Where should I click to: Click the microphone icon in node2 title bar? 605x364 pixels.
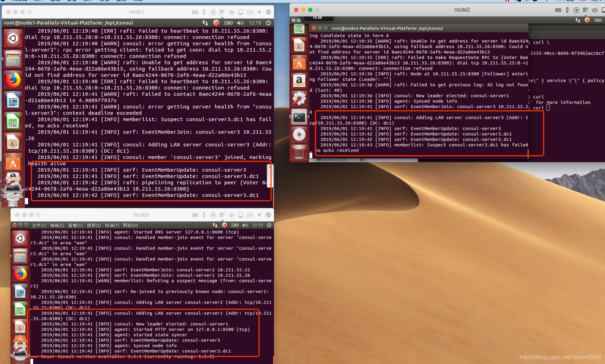[x=567, y=10]
